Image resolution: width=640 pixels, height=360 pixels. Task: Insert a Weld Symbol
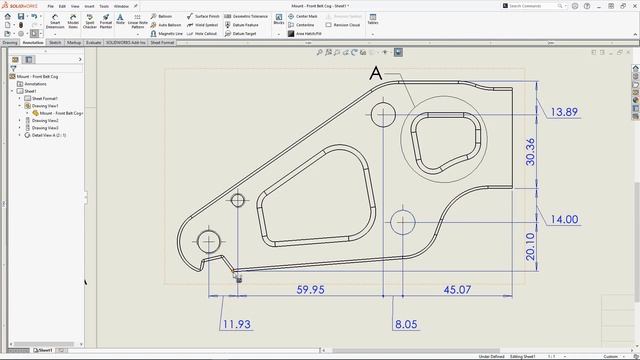[202, 25]
